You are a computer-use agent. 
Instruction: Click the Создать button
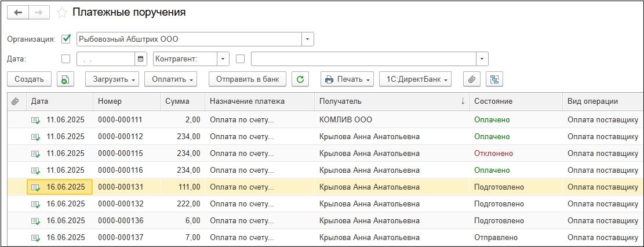pyautogui.click(x=29, y=79)
